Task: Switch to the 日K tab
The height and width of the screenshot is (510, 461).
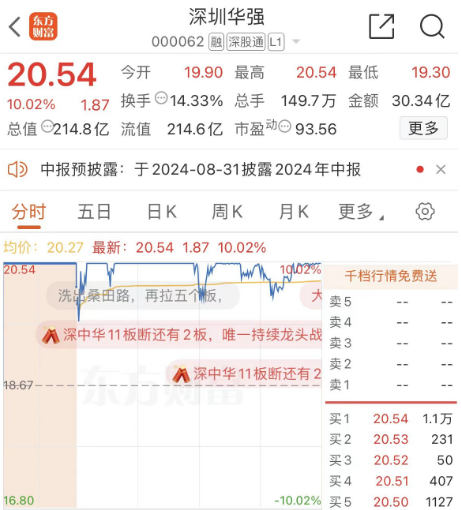Action: click(x=162, y=212)
